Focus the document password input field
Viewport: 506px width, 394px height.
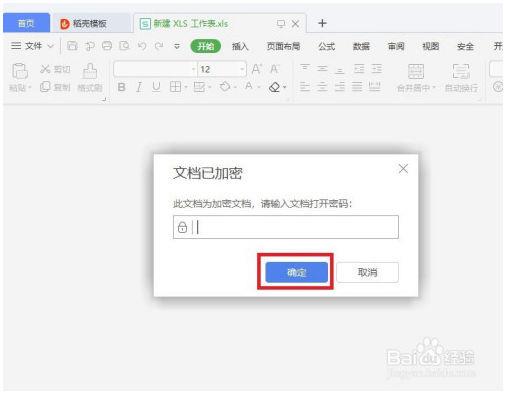click(x=286, y=227)
